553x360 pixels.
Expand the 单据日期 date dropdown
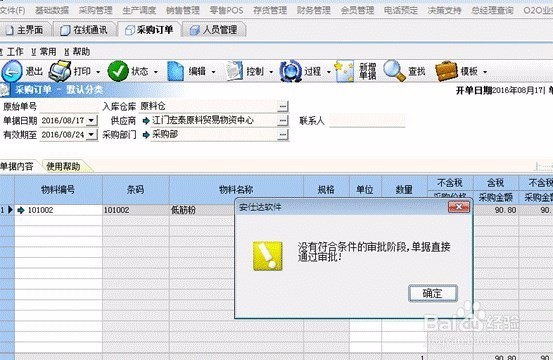(92, 121)
